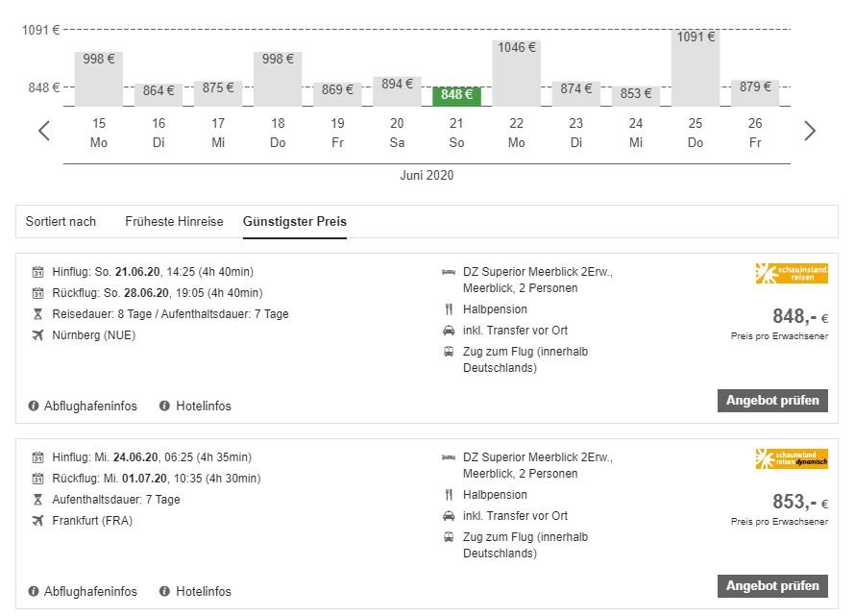Click info icon beside second Hotelinfos
Screen dimensions: 855x616
pos(165,591)
